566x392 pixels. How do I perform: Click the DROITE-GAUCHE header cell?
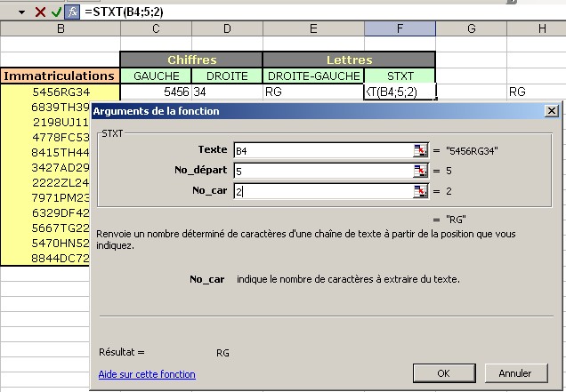(x=313, y=76)
